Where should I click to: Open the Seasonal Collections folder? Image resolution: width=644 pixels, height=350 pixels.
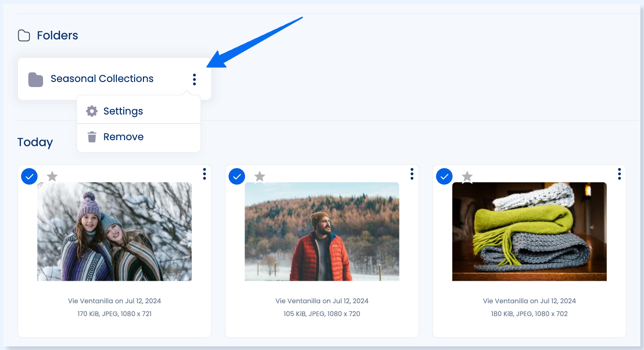point(115,79)
